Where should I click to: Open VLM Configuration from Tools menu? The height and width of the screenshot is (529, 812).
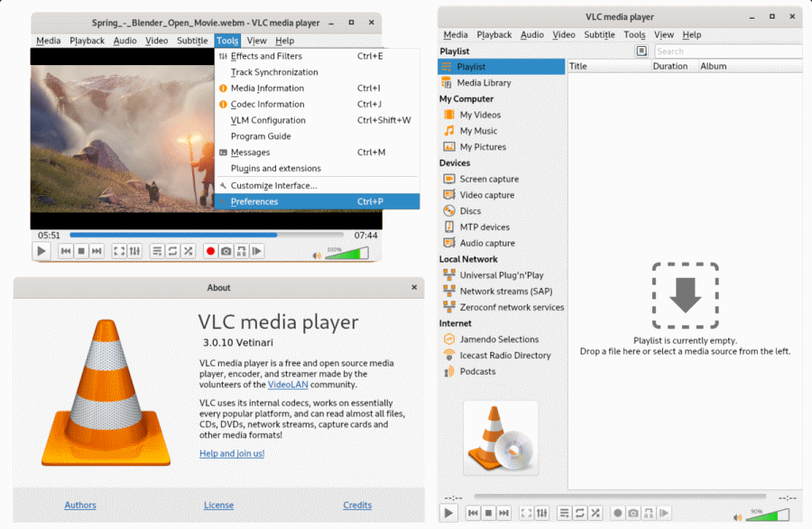(x=317, y=120)
